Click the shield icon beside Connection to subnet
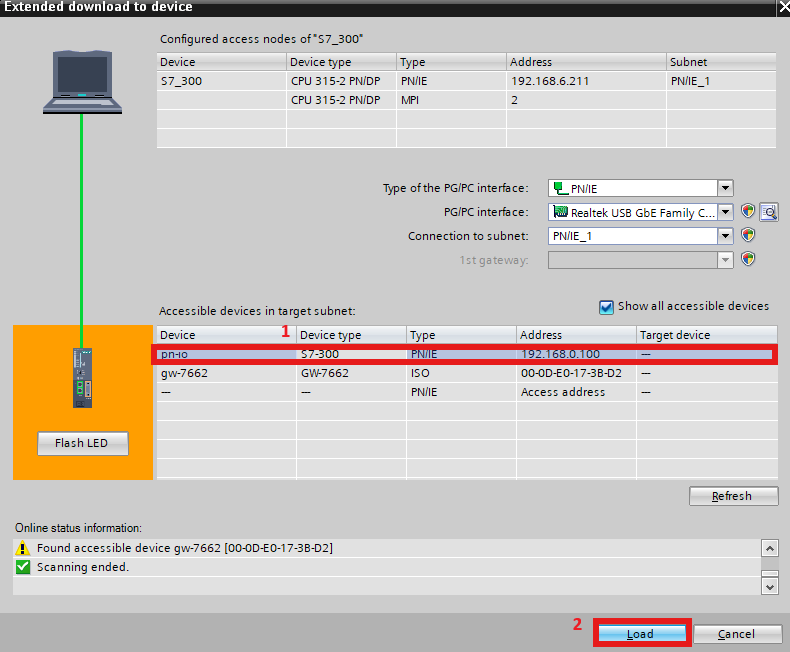This screenshot has width=790, height=652. tap(747, 236)
